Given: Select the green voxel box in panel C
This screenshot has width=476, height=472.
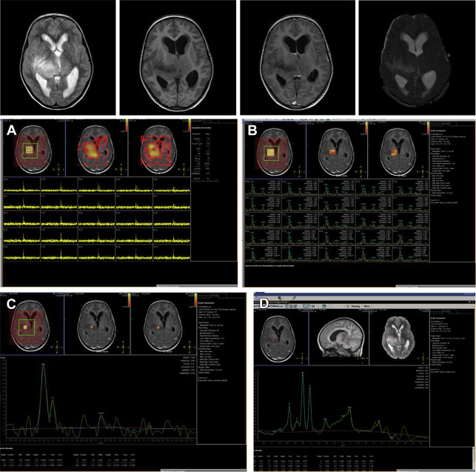Looking at the screenshot, I should pos(27,327).
